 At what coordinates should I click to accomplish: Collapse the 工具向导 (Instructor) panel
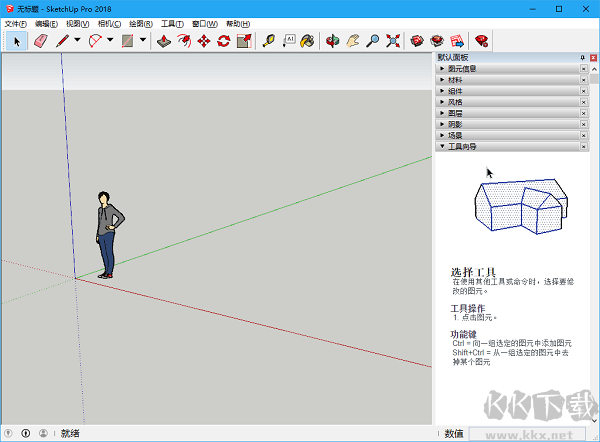click(x=460, y=146)
